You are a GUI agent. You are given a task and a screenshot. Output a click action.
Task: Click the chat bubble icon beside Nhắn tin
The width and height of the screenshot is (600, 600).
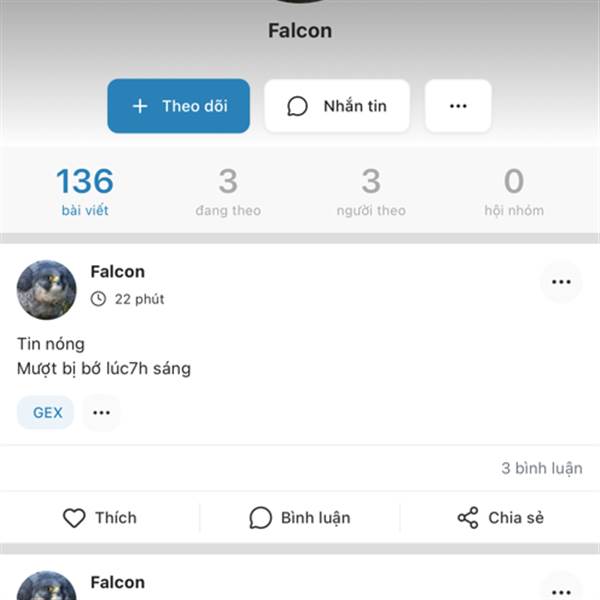tap(297, 106)
